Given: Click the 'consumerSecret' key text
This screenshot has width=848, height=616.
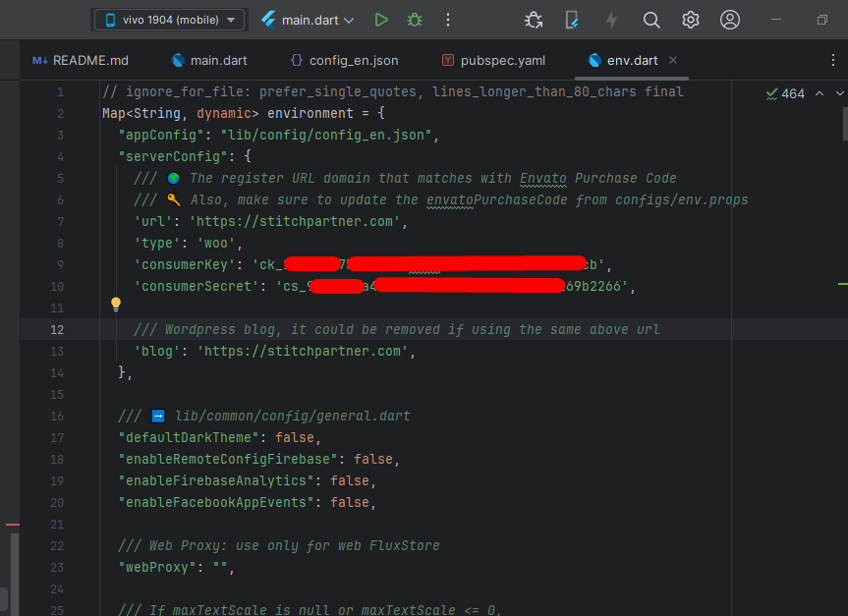Looking at the screenshot, I should (197, 286).
